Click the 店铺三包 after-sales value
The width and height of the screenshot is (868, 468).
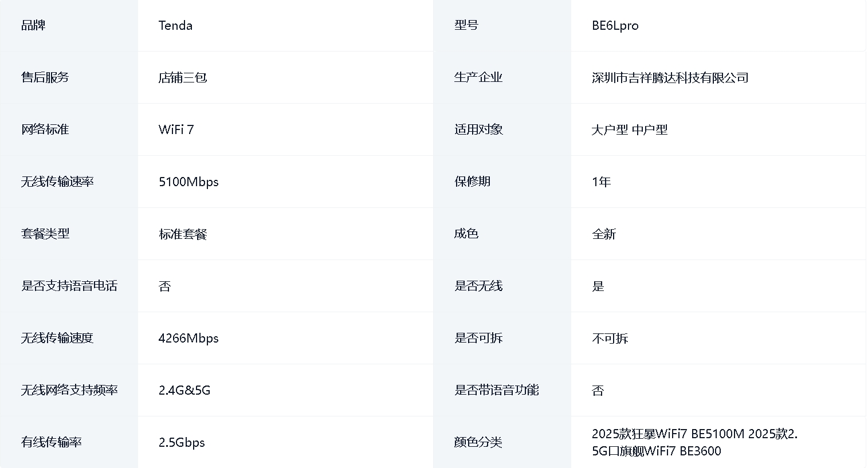[x=182, y=78]
